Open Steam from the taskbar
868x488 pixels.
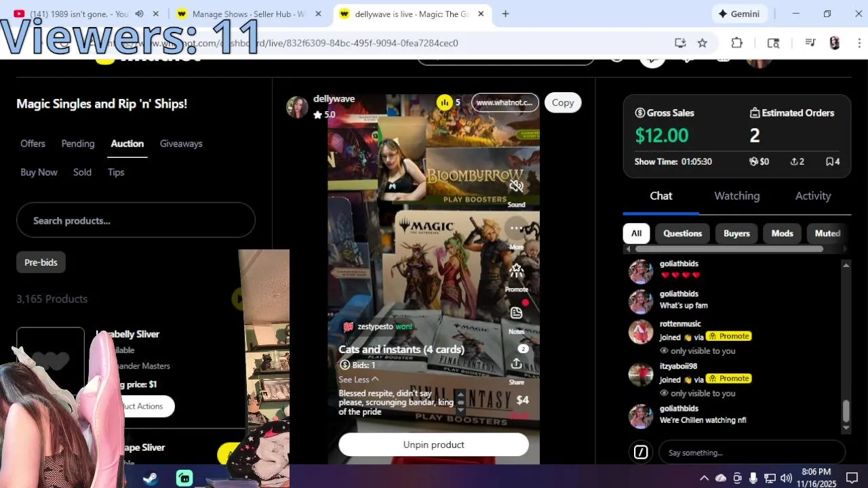coord(151,479)
